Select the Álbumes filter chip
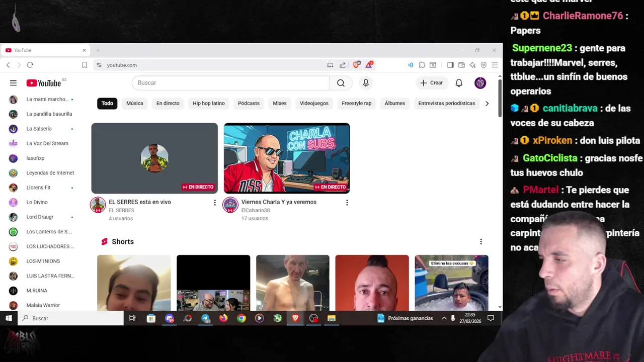The width and height of the screenshot is (644, 362). pos(395,103)
